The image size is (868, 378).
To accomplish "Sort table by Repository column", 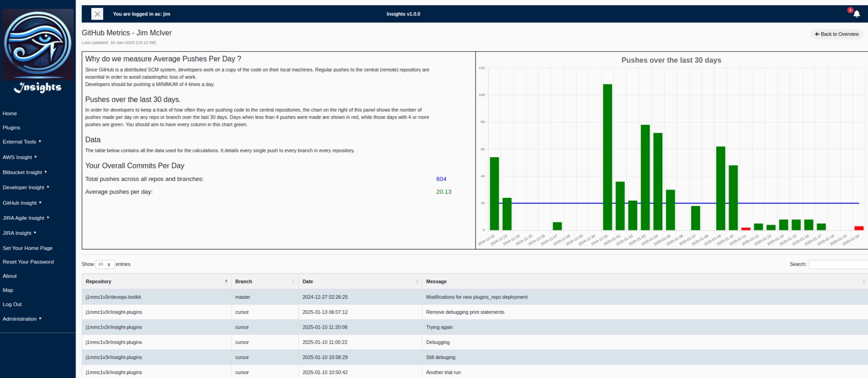I will point(157,282).
